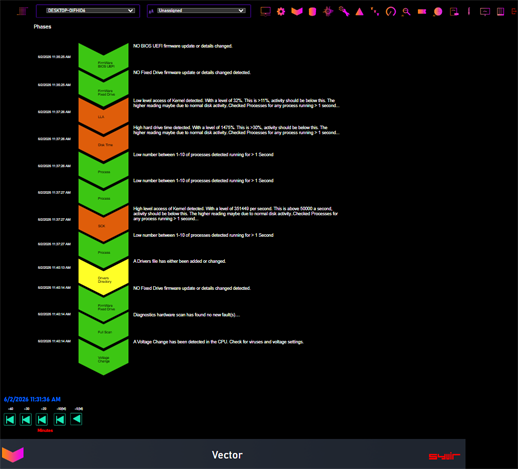Click 'A Voltage Change has been detected' message

coord(218,342)
